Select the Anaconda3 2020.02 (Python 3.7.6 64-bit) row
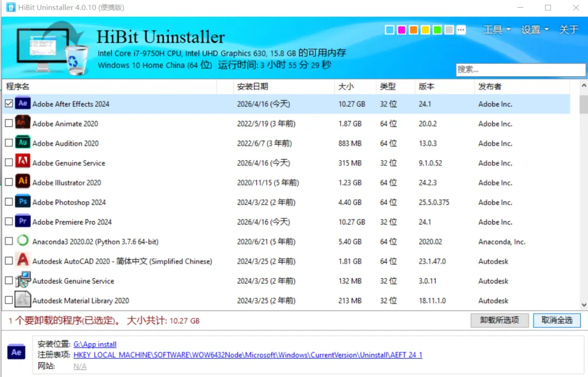This screenshot has height=377, width=588. coord(286,241)
